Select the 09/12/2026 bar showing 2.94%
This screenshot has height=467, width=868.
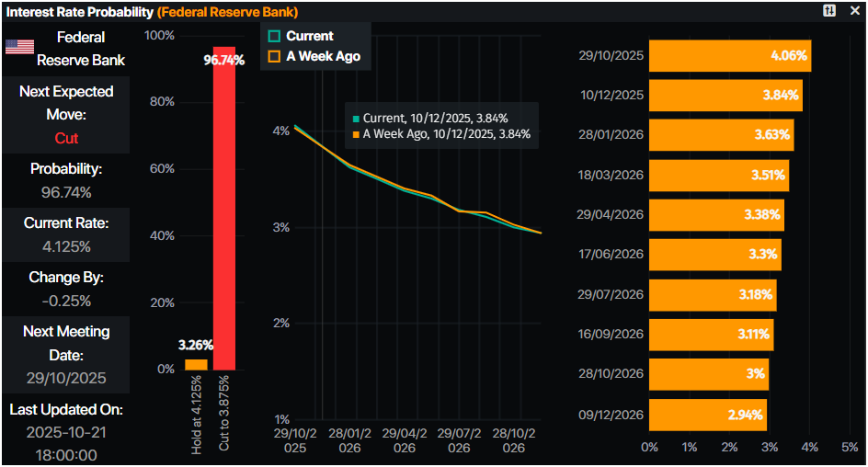[x=707, y=415]
